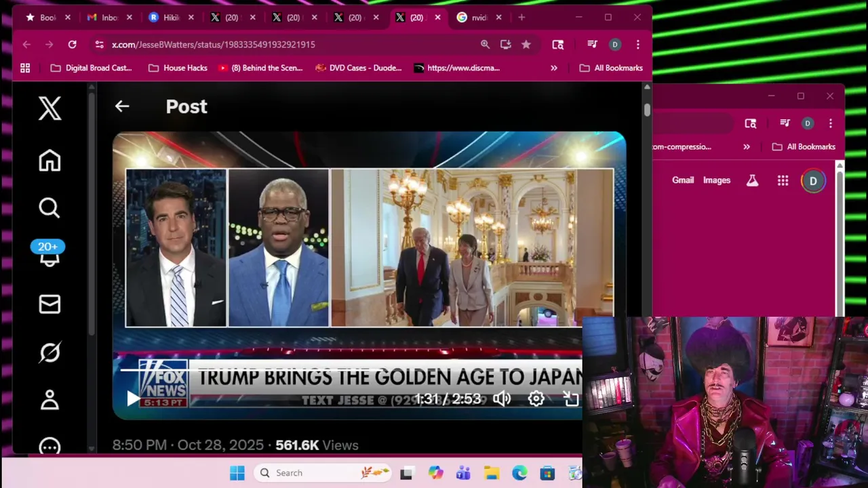Open the X logo home link

click(50, 108)
